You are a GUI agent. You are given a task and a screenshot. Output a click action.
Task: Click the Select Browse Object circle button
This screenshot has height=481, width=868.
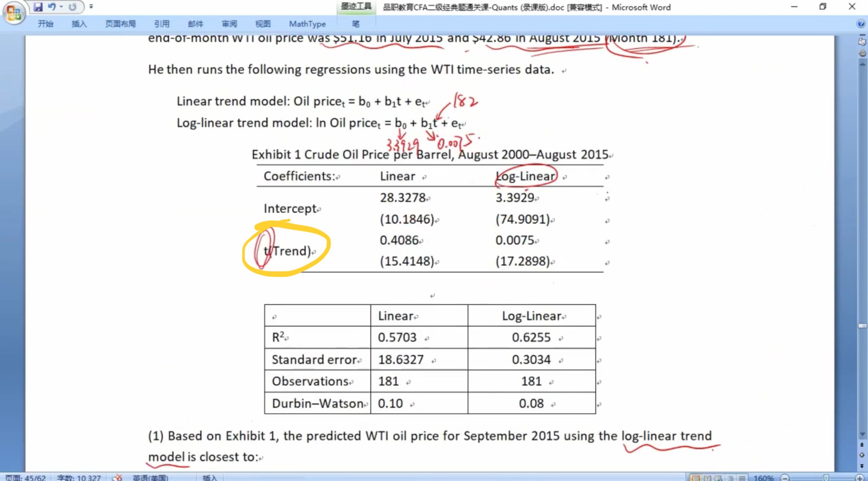pos(862,455)
